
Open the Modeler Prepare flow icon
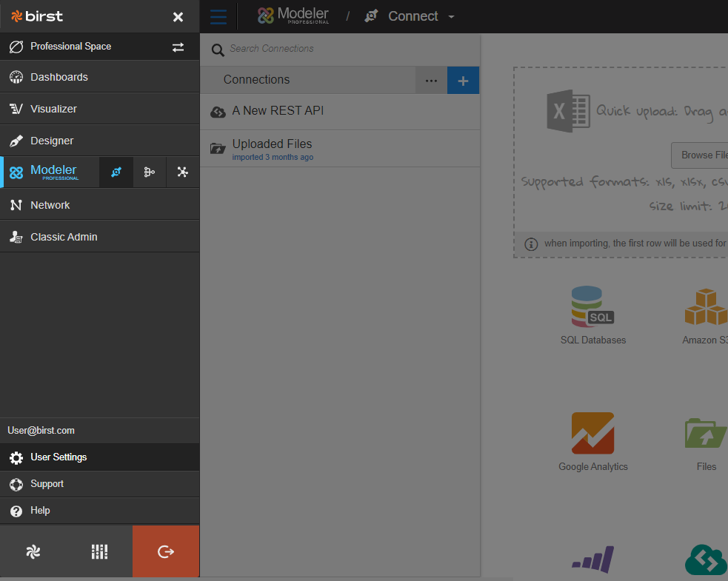click(149, 172)
